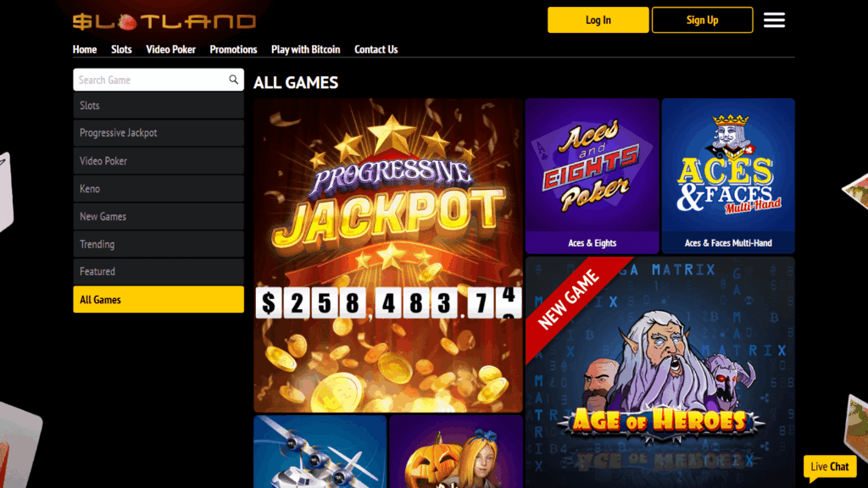Open the hamburger menu icon
Screen dimensions: 868x488
coord(774,20)
